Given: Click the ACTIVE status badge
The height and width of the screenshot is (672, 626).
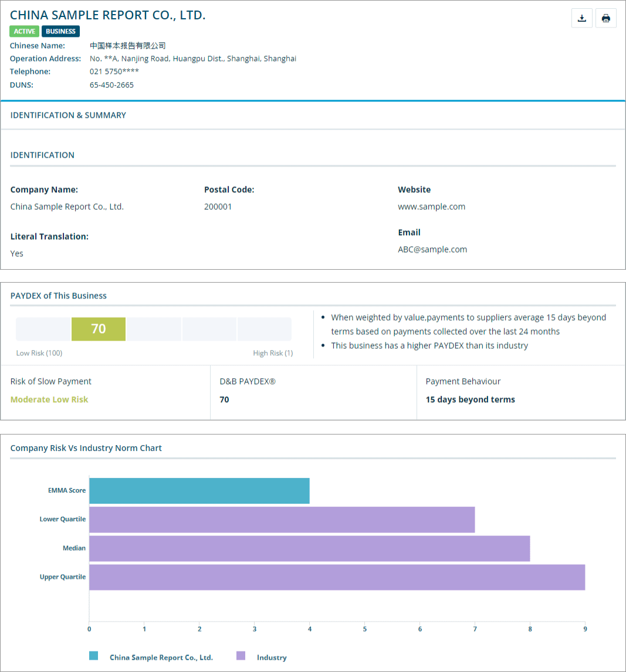Looking at the screenshot, I should point(25,31).
